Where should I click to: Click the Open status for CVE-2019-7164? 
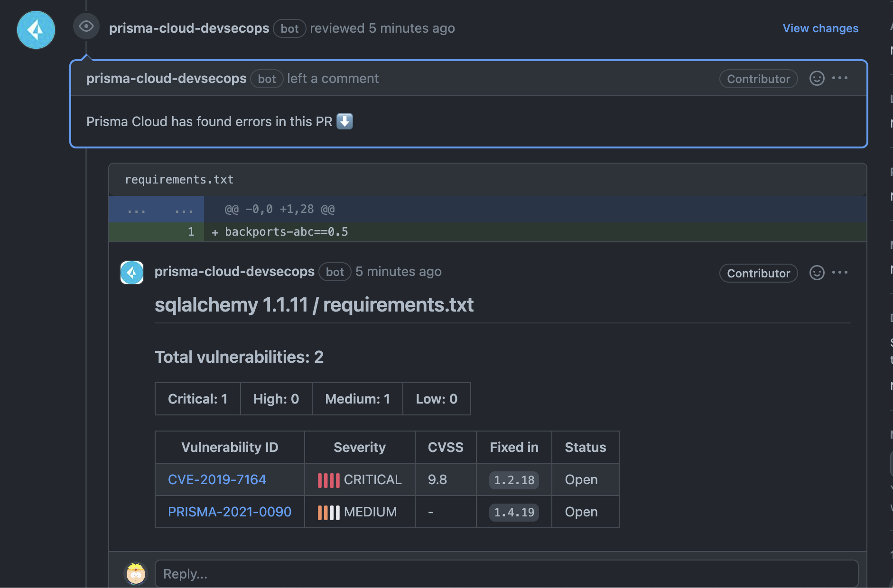581,479
